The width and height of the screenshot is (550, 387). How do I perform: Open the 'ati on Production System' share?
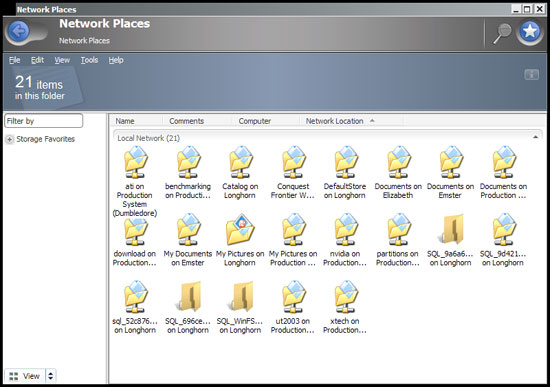135,182
